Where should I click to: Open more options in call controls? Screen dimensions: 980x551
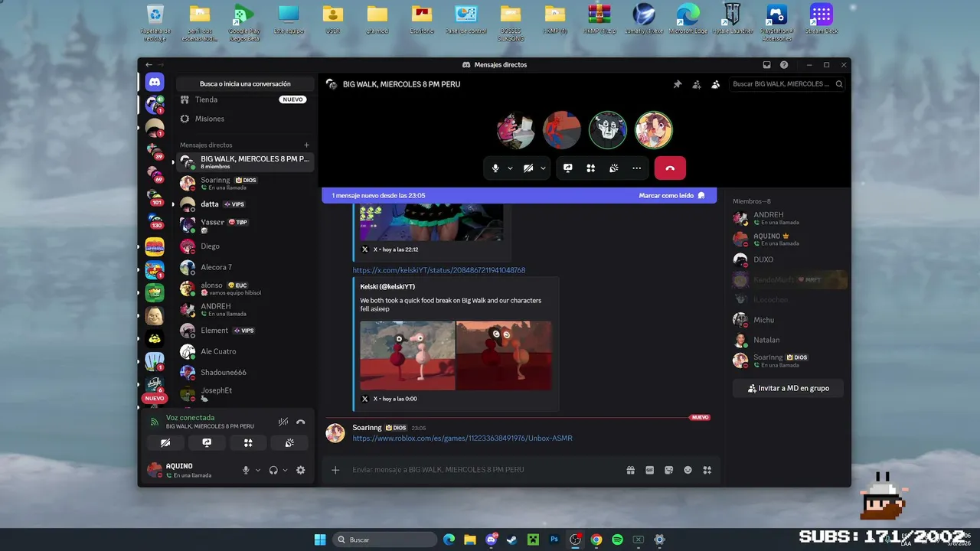[x=637, y=168]
